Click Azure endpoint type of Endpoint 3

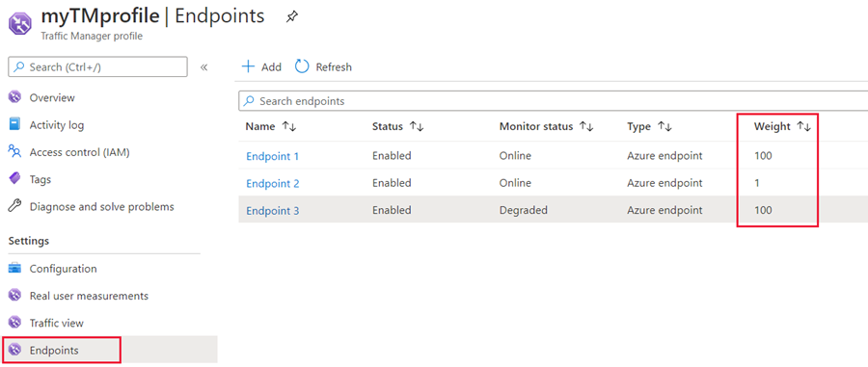tap(665, 210)
